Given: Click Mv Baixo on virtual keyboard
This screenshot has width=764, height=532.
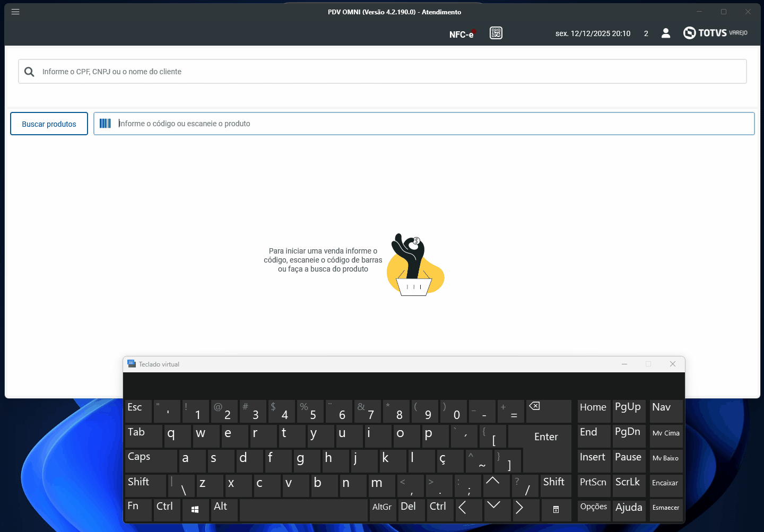Looking at the screenshot, I should click(x=666, y=461).
